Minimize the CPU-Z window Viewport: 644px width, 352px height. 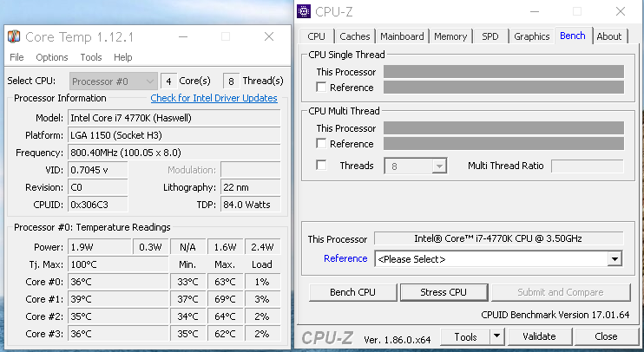coord(535,11)
